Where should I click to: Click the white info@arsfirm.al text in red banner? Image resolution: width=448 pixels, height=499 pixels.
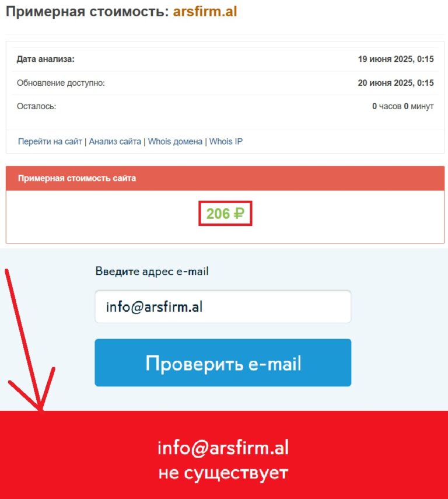[x=223, y=448]
